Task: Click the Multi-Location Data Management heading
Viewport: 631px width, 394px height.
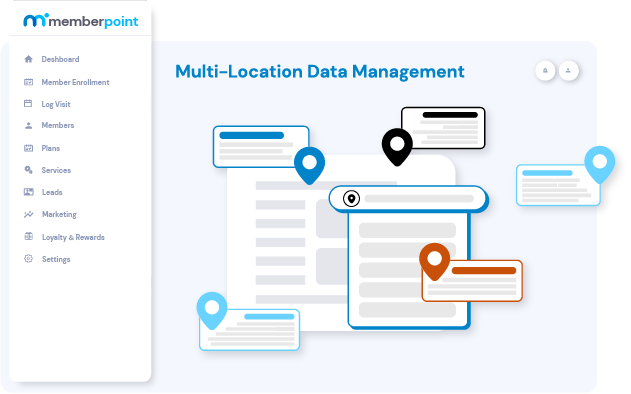Action: click(320, 72)
